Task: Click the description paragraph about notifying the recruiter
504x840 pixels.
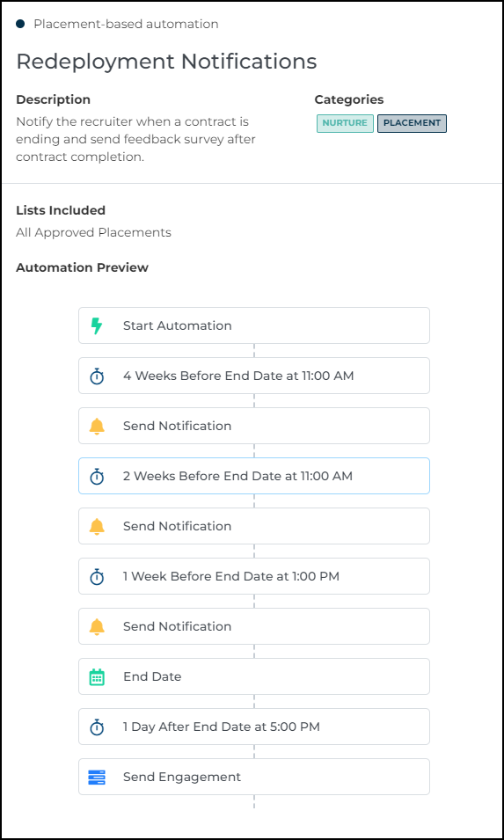Action: (x=136, y=139)
